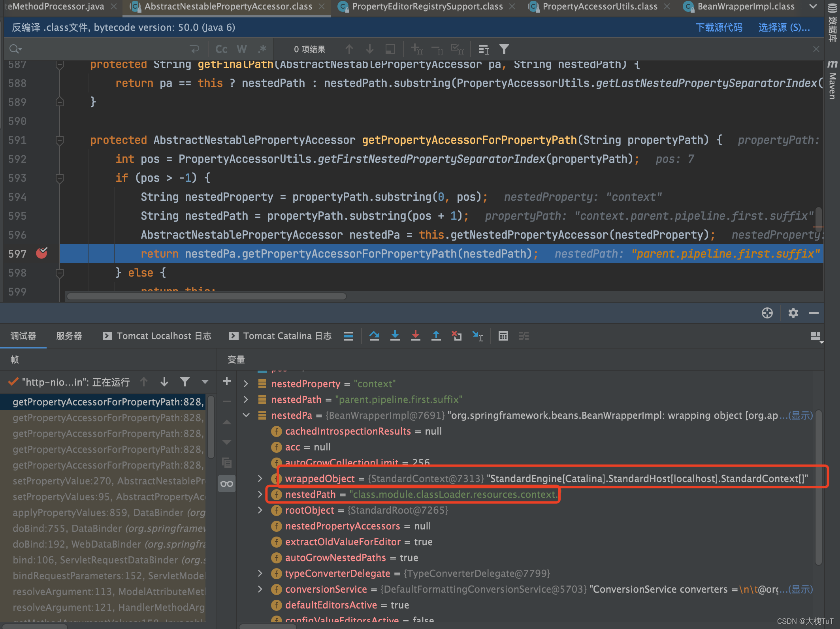This screenshot has width=840, height=629.
Task: Click 选择源 (S)... link
Action: pyautogui.click(x=784, y=27)
